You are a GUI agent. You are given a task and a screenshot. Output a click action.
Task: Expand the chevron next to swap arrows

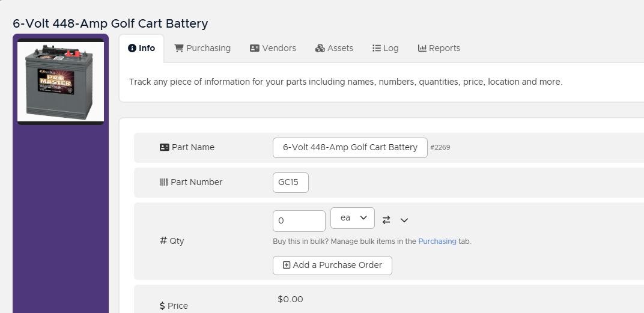[404, 220]
